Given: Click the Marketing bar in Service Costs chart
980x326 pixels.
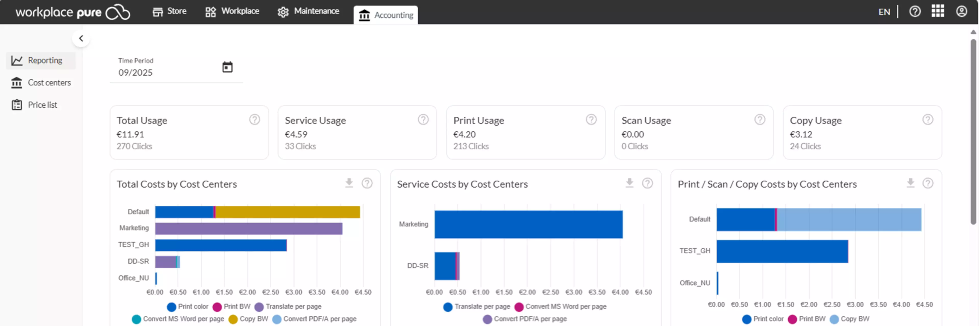Looking at the screenshot, I should click(528, 224).
